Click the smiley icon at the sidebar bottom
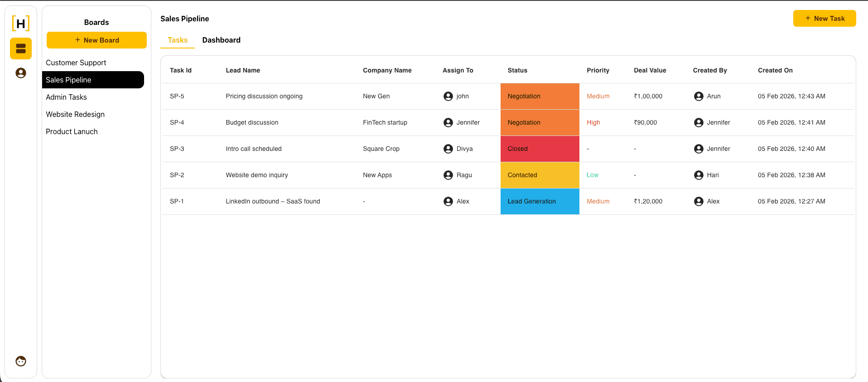Image resolution: width=868 pixels, height=382 pixels. 20,361
